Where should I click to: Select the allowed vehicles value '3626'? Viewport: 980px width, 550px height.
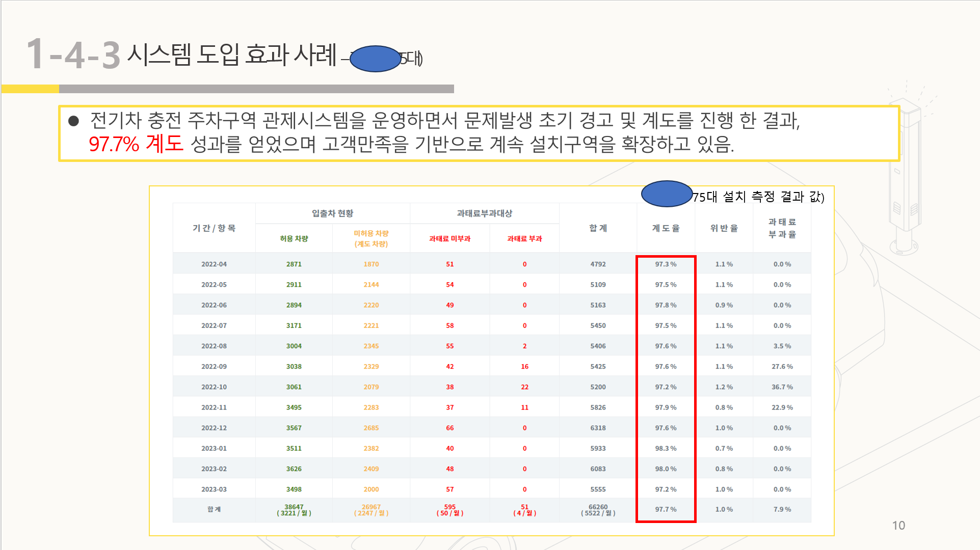[294, 469]
